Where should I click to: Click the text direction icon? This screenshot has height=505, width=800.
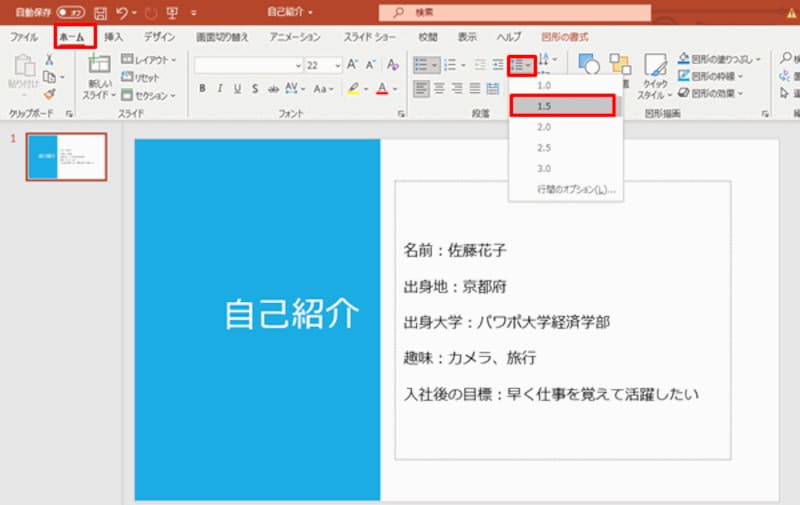(544, 60)
